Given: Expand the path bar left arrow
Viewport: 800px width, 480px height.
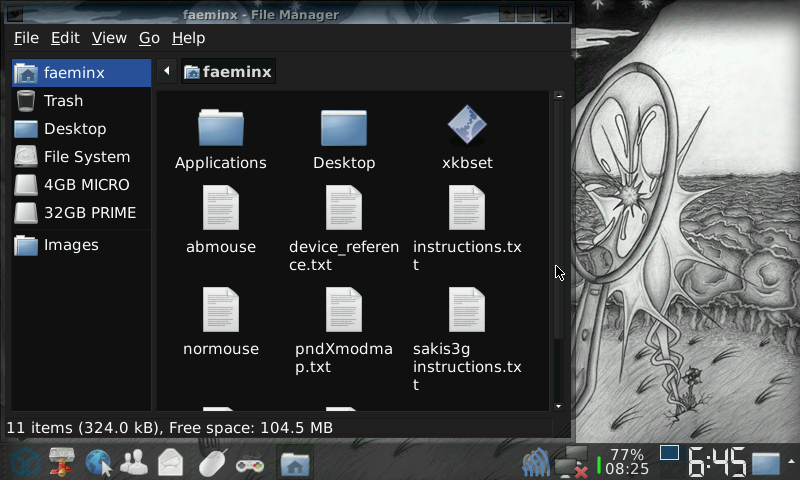Looking at the screenshot, I should click(x=166, y=72).
